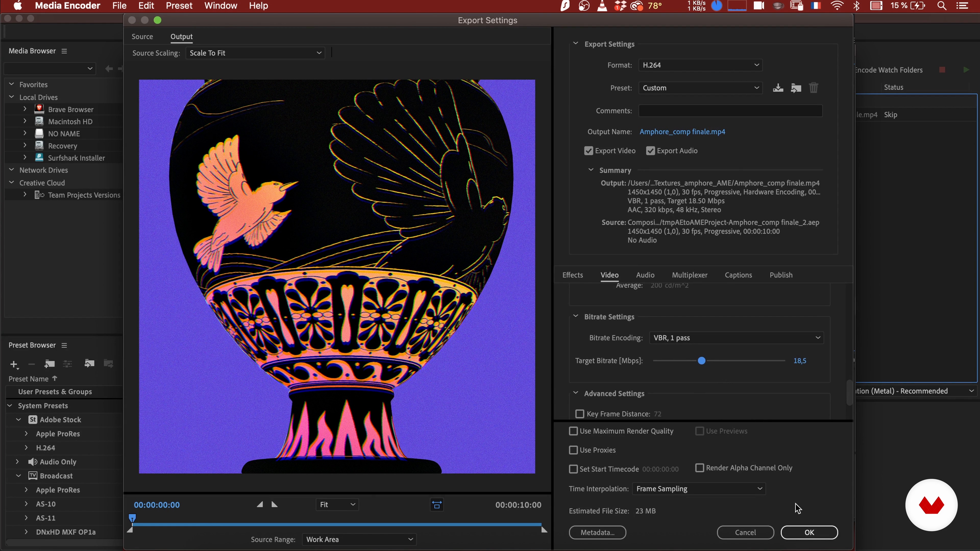The image size is (980, 551).
Task: Open the Multiplexer tab
Action: click(x=690, y=275)
